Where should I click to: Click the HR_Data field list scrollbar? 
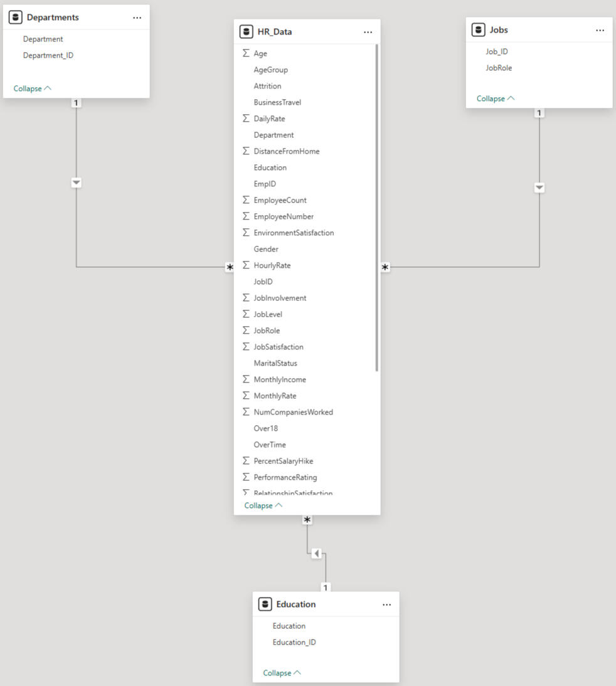376,207
